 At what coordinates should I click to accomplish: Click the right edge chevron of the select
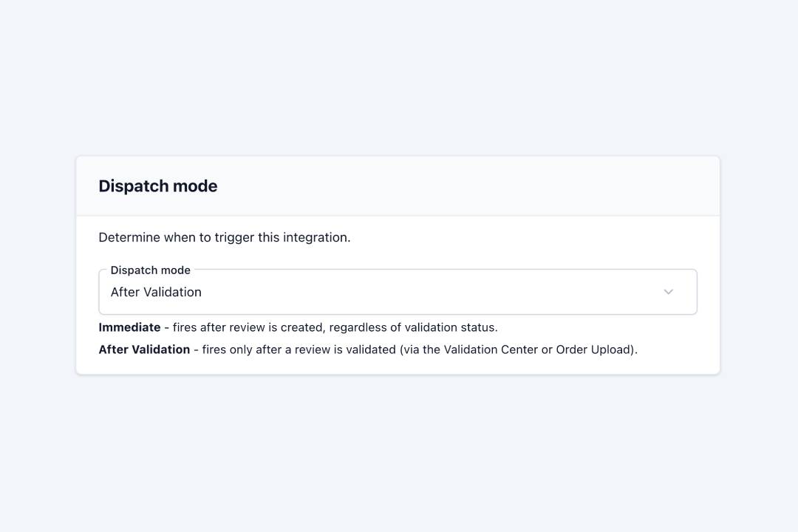point(669,292)
